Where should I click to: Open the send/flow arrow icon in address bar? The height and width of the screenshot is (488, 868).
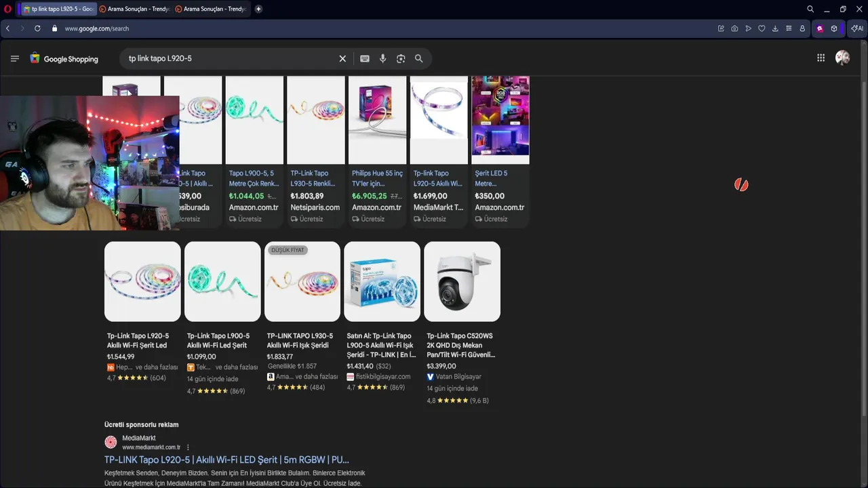coord(748,28)
